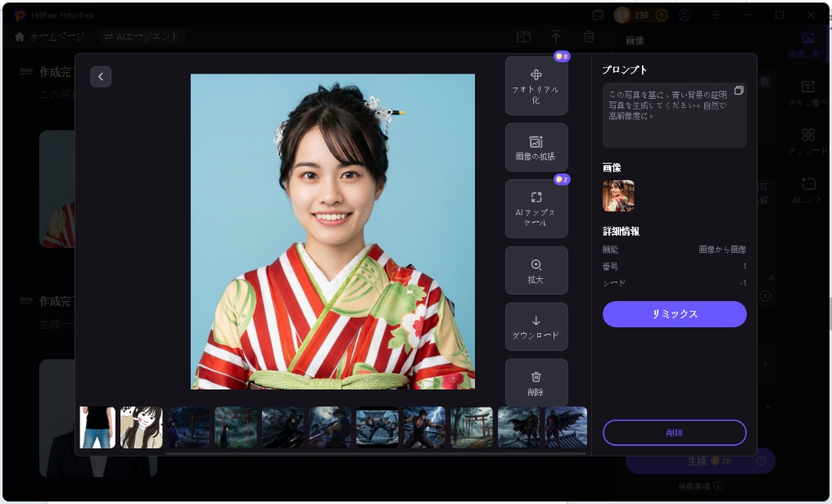Click the thumbnail strip horizontal scrollbar
This screenshot has width=832, height=504.
(376, 453)
